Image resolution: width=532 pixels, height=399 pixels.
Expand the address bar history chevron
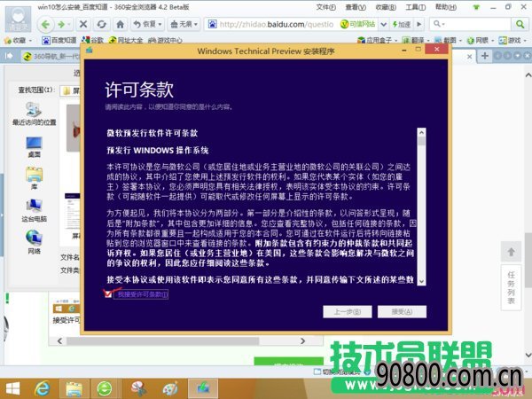coord(383,25)
